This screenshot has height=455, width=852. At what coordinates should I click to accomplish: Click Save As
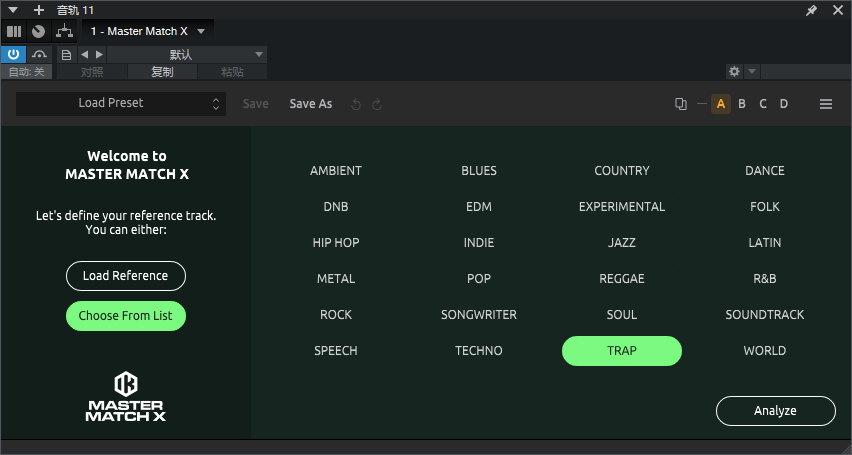click(311, 104)
